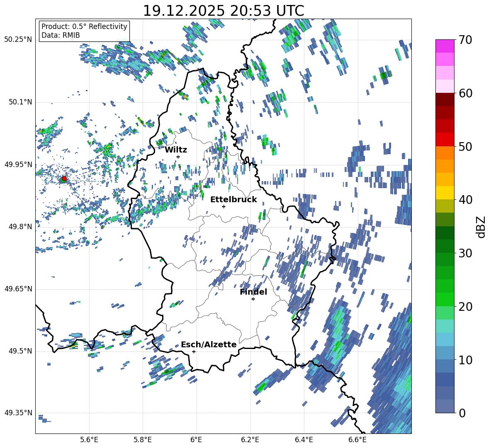
Task: Click the colorbar tick label 30
Action: coord(465,253)
